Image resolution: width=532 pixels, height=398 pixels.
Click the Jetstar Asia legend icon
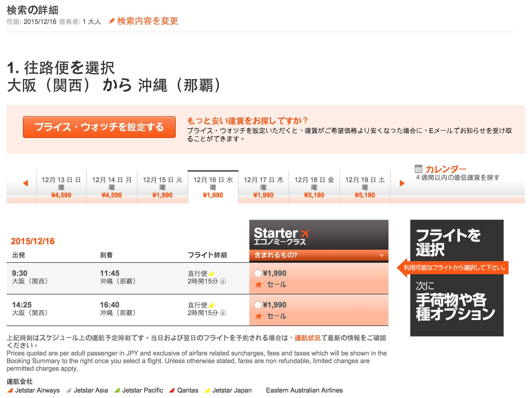tap(69, 390)
